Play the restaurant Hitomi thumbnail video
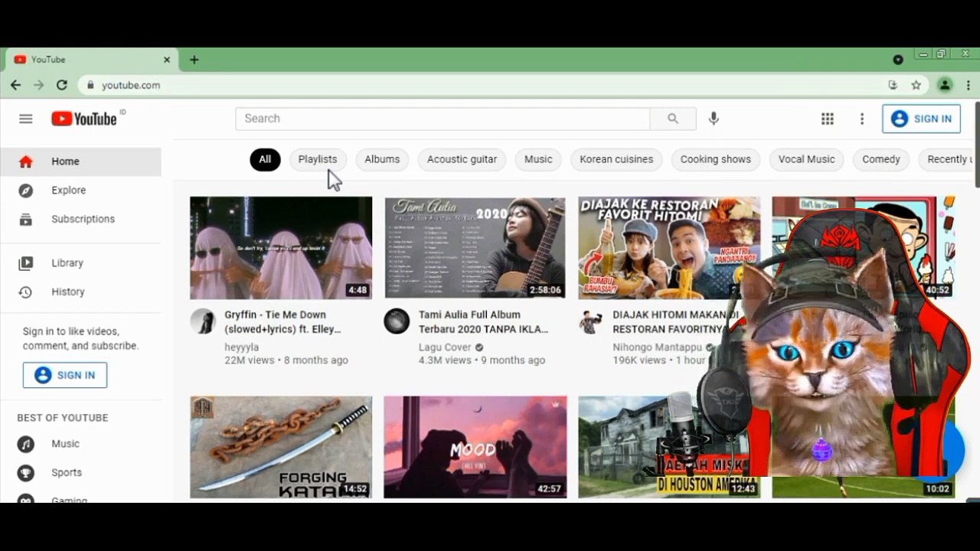Image resolution: width=980 pixels, height=551 pixels. (668, 248)
